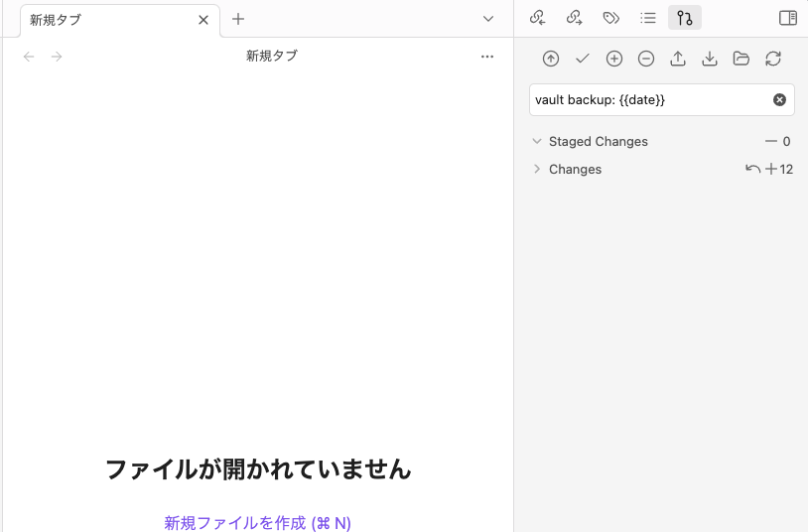
Task: Open the three-dot more options menu
Action: (x=487, y=57)
